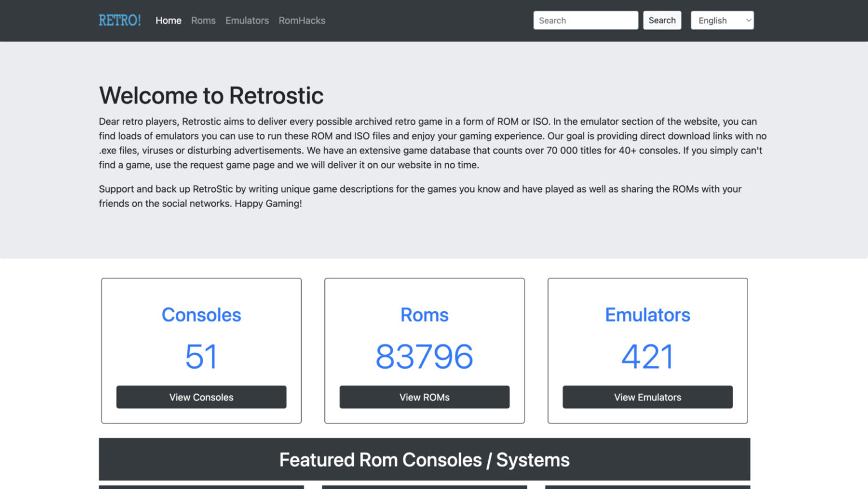Click the Roms card title
Screen dimensions: 868x489
click(x=424, y=315)
